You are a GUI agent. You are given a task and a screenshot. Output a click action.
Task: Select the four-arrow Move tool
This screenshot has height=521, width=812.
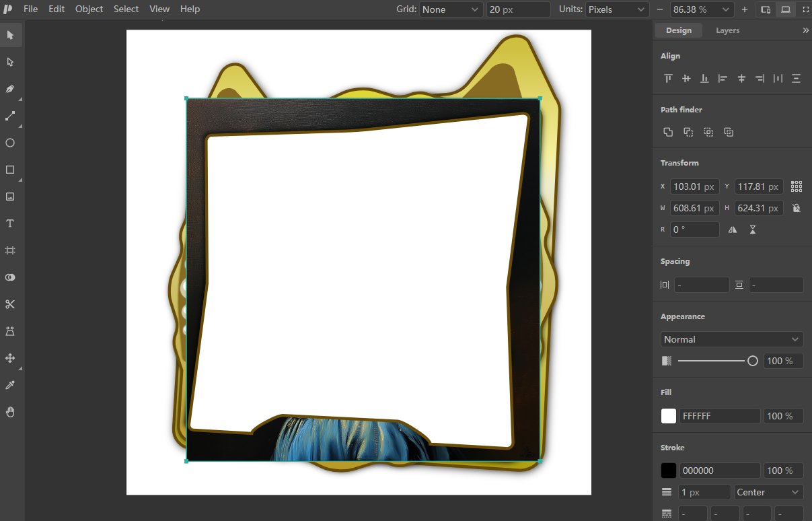click(x=10, y=358)
